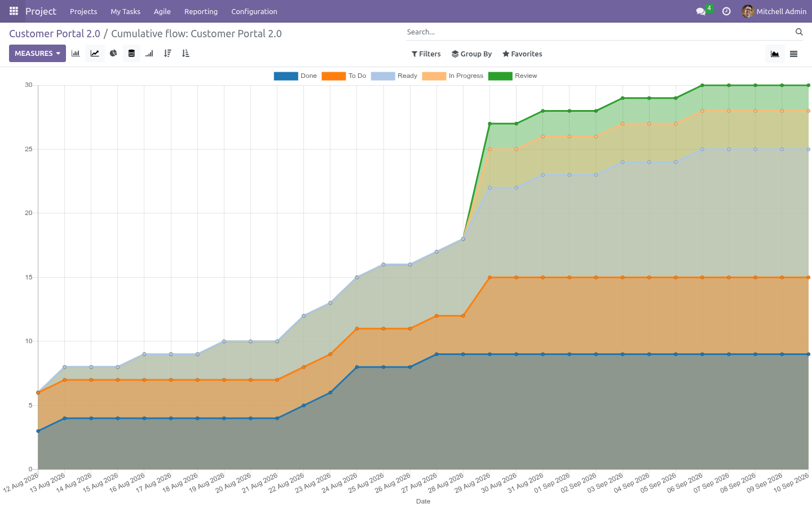Sort chart in descending order

[x=167, y=54]
